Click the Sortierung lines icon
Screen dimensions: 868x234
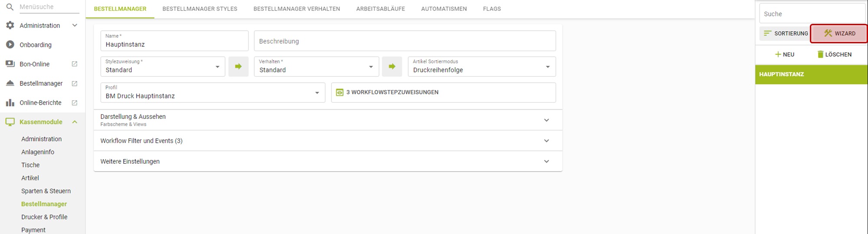coord(767,33)
